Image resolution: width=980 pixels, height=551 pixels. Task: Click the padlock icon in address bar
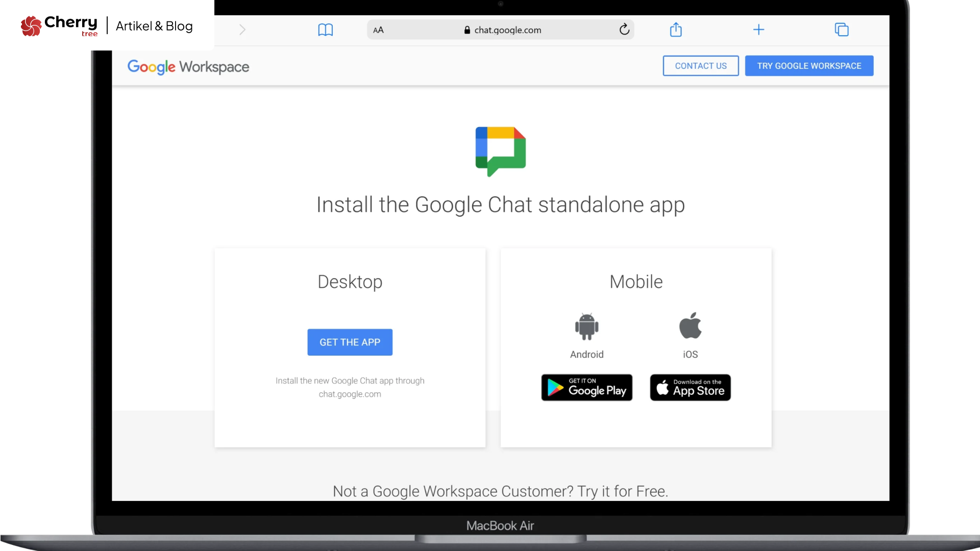[x=467, y=30]
